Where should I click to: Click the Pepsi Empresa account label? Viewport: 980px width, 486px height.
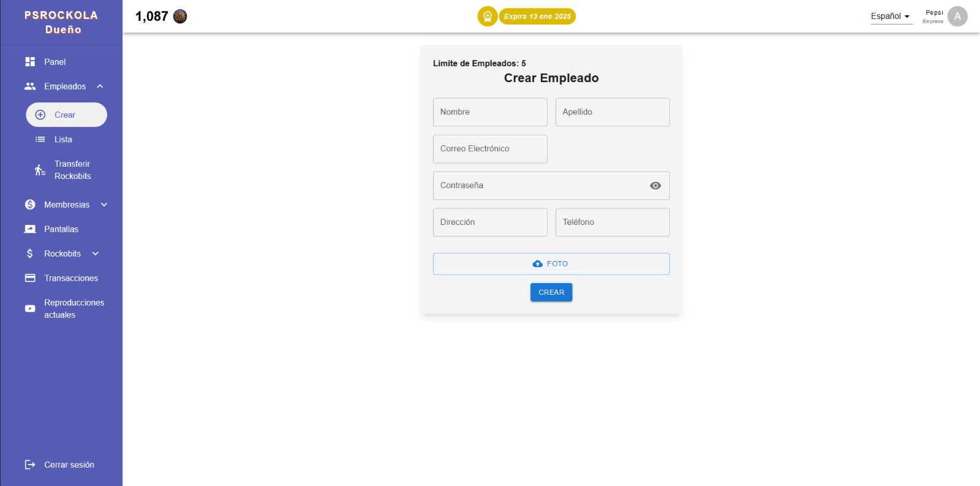point(933,17)
